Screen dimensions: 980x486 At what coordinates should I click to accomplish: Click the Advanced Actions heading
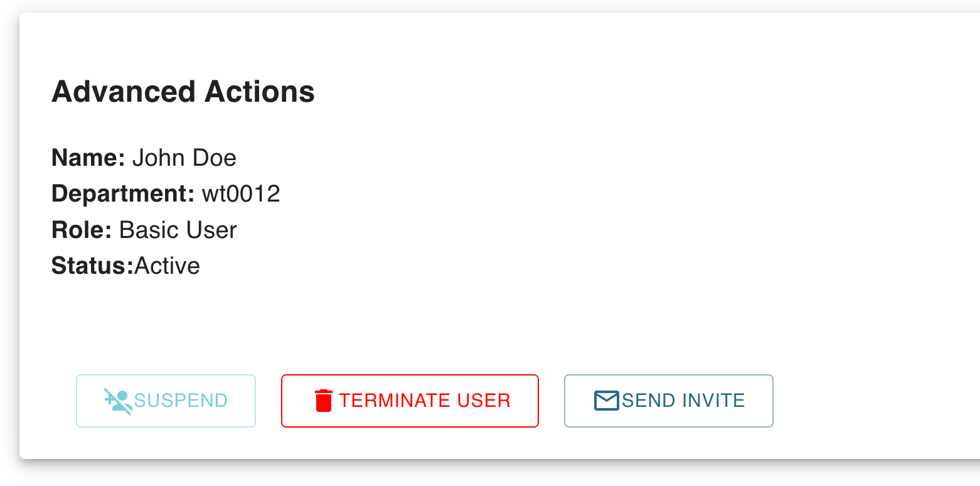[183, 92]
